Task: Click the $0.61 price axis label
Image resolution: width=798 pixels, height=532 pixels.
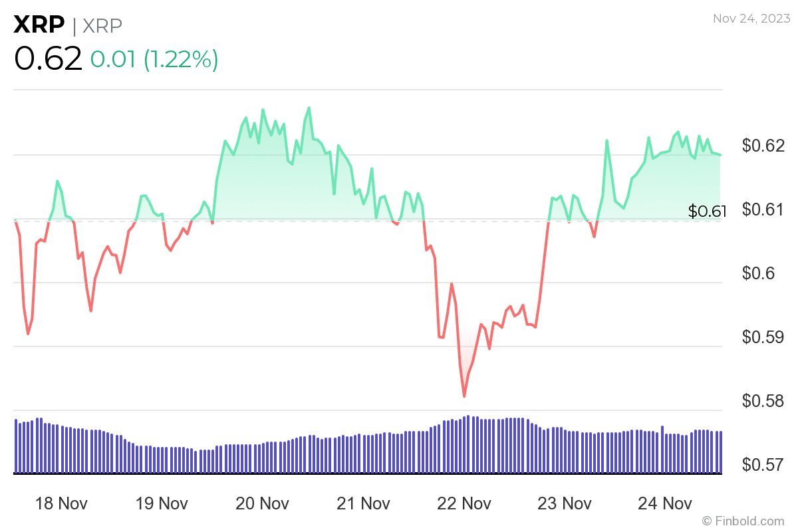Action: coord(763,209)
